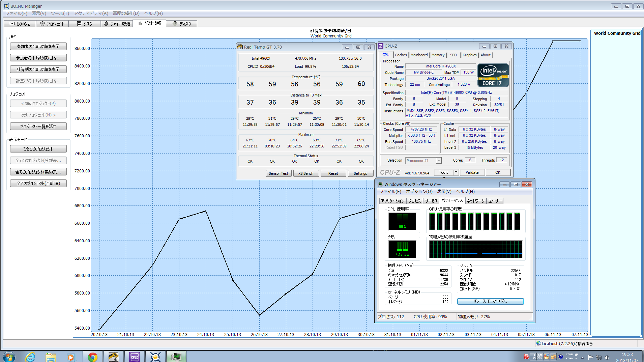The height and width of the screenshot is (362, 644).
Task: Expand the CPU-Z Tools dropdown arrow
Action: pos(456,172)
